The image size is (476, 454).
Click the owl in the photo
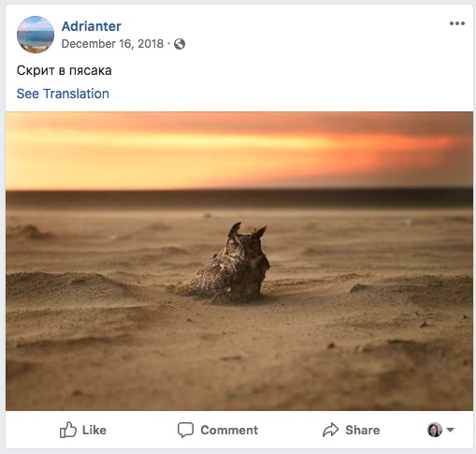[227, 262]
